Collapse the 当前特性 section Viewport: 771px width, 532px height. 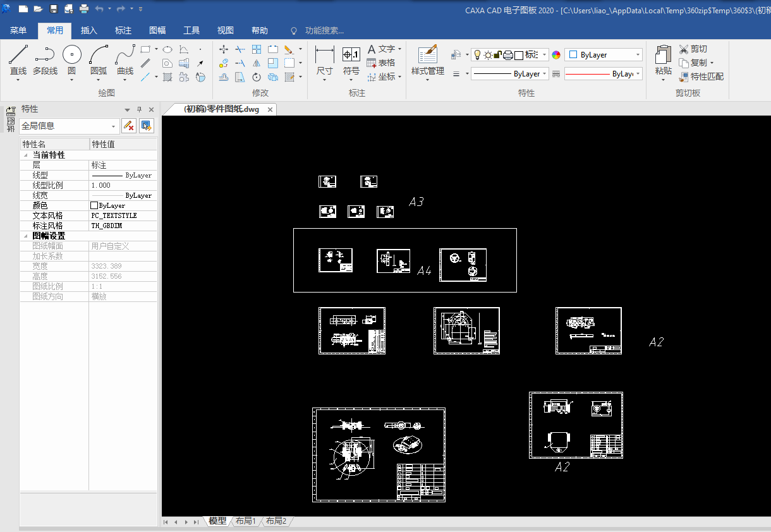(26, 155)
